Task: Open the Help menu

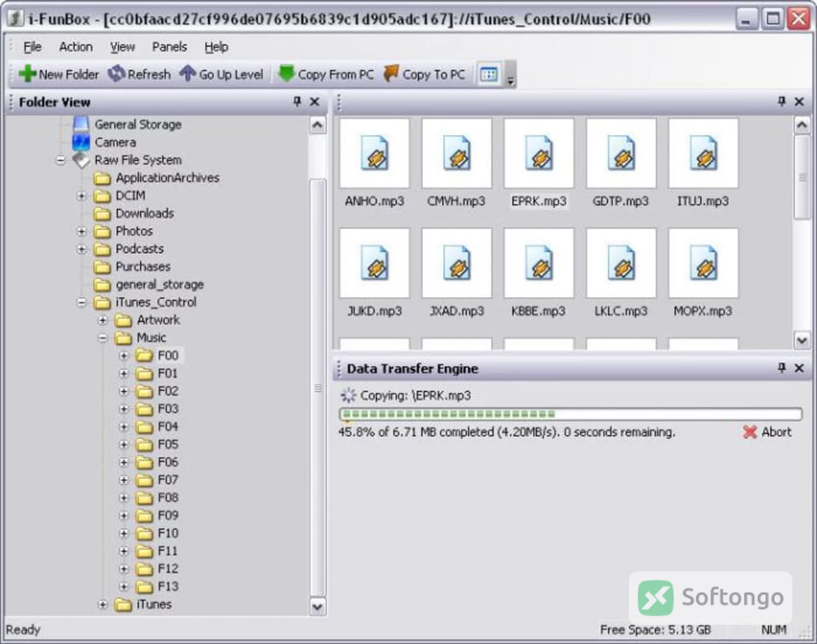Action: 216,46
